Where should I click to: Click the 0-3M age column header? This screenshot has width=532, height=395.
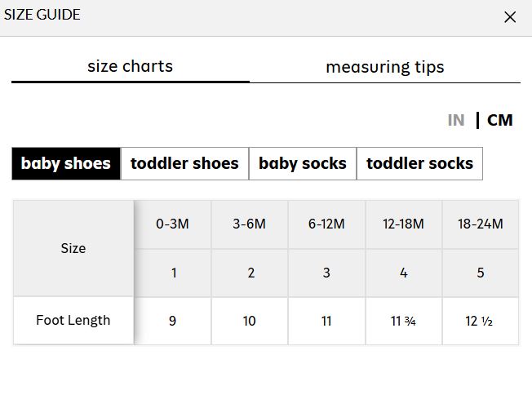173,224
